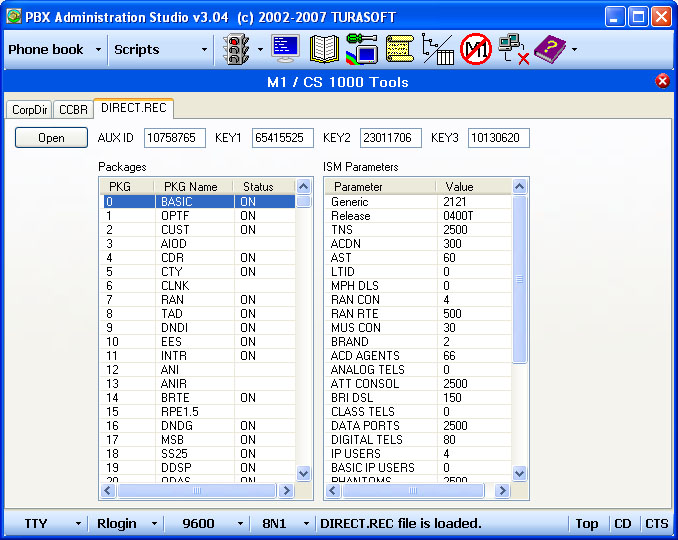The image size is (678, 540).
Task: Click ISM Parameters scroll down arrow
Action: [519, 473]
